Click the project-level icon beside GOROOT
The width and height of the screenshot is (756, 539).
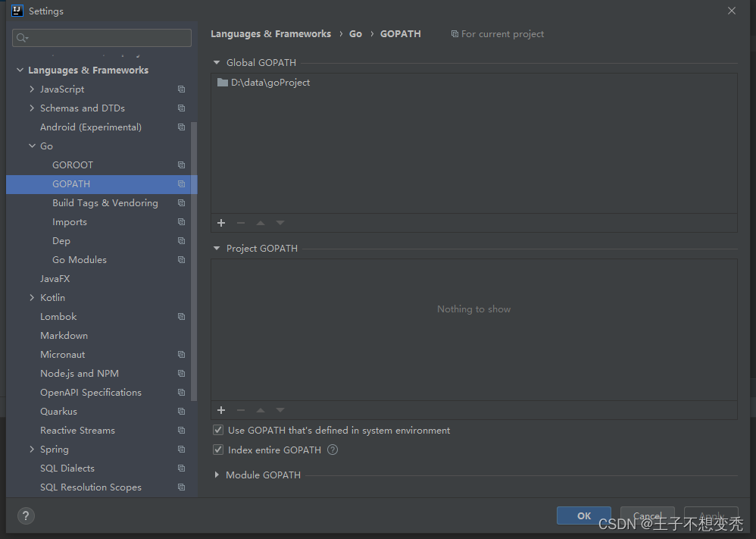pos(181,165)
